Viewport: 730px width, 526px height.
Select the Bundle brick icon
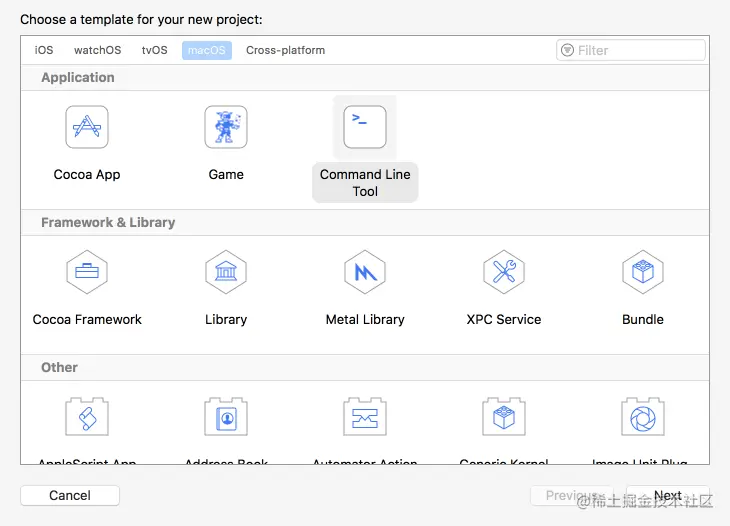pos(643,272)
